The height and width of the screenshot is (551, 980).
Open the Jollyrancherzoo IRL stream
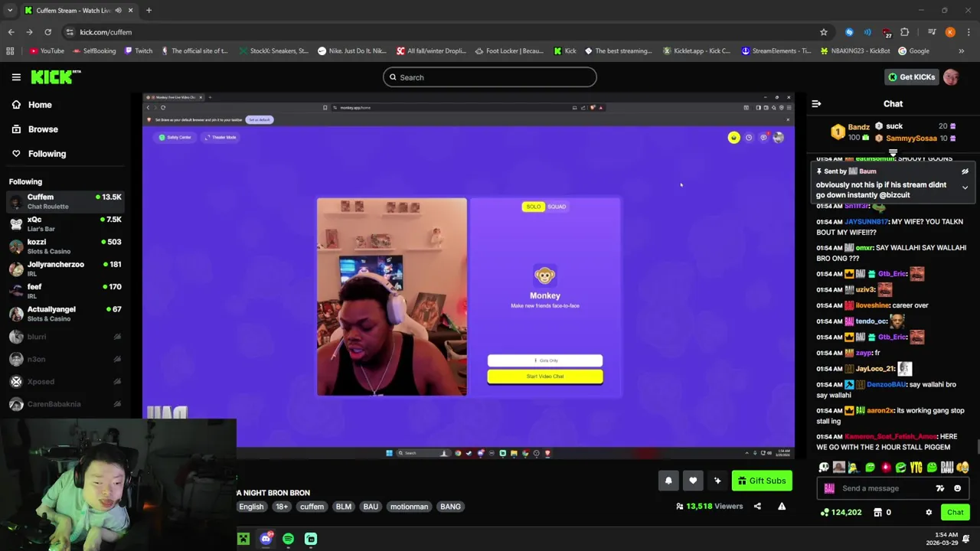64,269
